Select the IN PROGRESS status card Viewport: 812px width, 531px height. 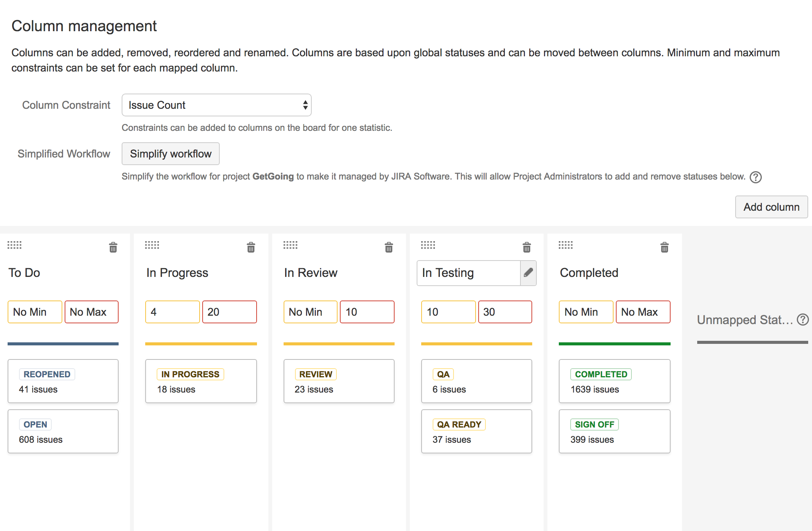pos(201,381)
